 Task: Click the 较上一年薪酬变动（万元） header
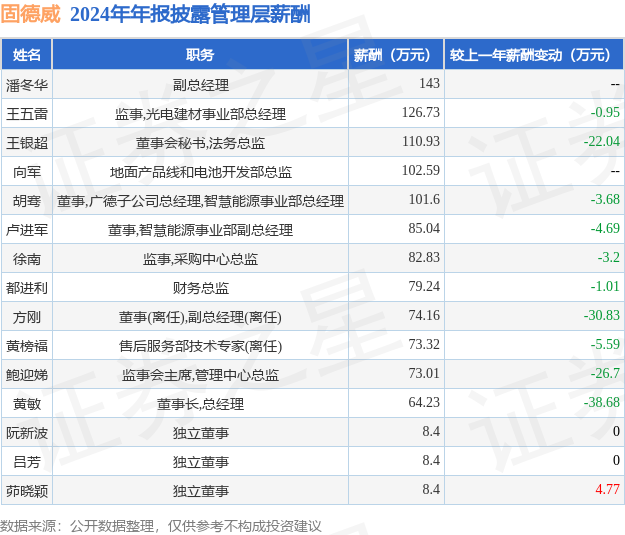[534, 55]
